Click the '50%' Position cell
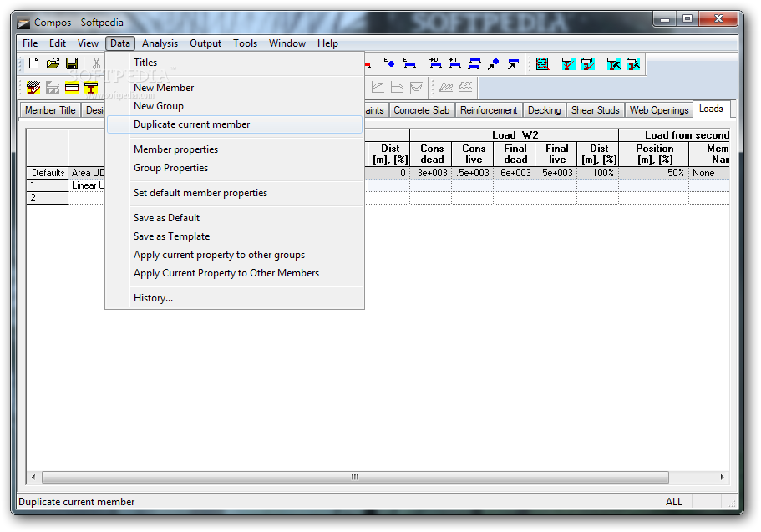This screenshot has width=761, height=532. [x=654, y=173]
